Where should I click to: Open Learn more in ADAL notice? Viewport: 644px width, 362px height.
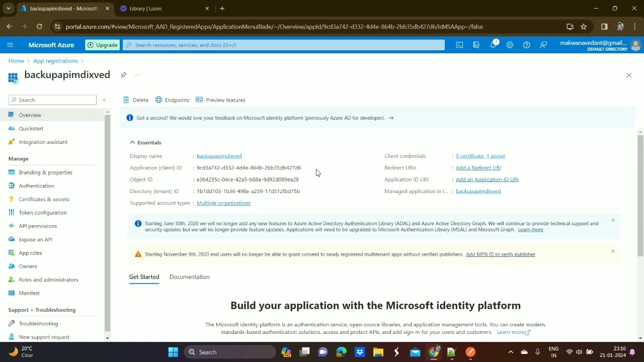(530, 230)
